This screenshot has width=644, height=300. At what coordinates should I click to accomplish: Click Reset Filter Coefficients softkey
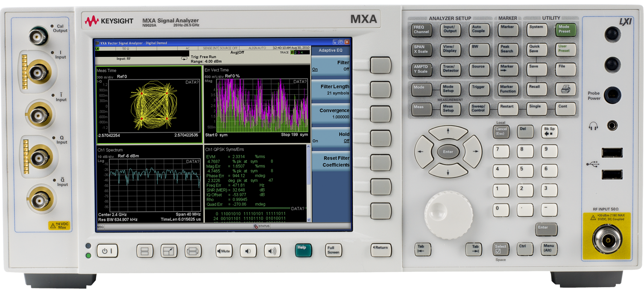coord(331,161)
